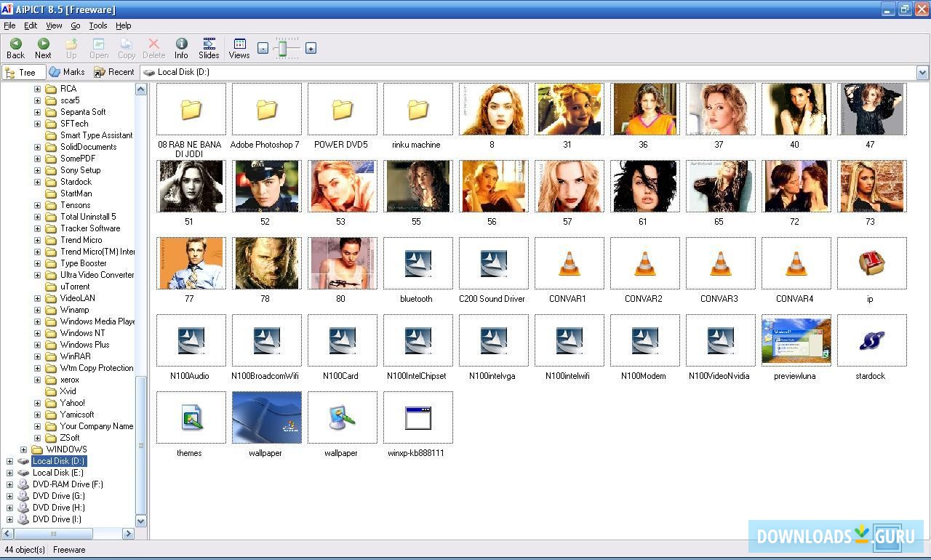Expand the Local Disk (E:) node
Screen dimensions: 931x560
9,473
